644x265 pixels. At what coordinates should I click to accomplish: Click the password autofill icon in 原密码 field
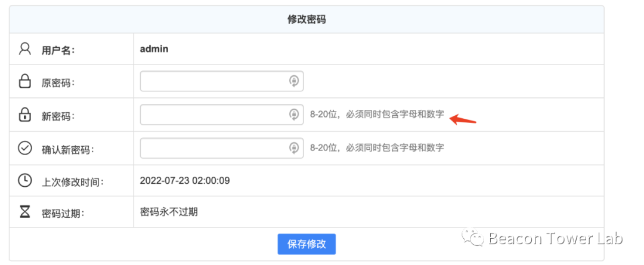[x=293, y=81]
